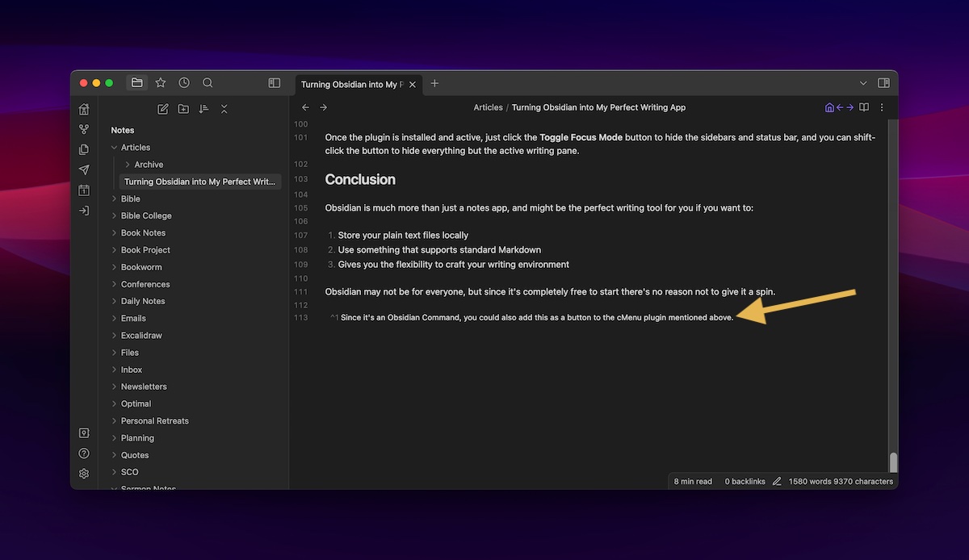This screenshot has width=969, height=560.
Task: Open the help icon
Action: [x=84, y=453]
